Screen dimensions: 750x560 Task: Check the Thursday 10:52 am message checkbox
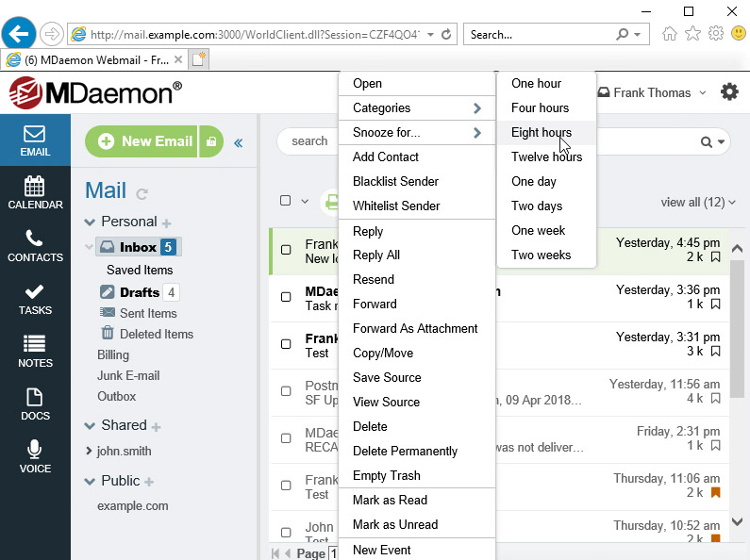(x=286, y=533)
